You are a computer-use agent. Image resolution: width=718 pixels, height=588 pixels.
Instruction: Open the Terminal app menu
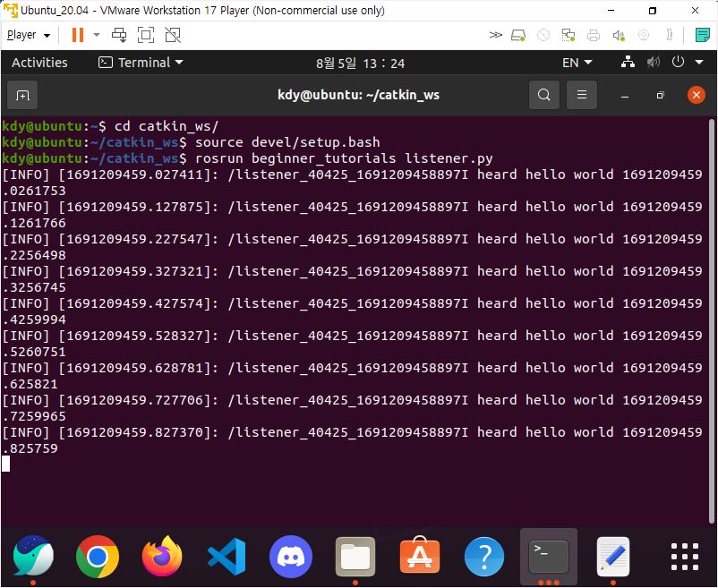tap(141, 63)
